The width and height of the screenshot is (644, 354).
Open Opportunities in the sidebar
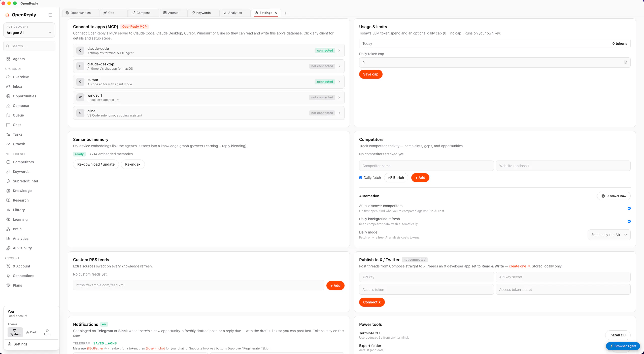pyautogui.click(x=24, y=96)
